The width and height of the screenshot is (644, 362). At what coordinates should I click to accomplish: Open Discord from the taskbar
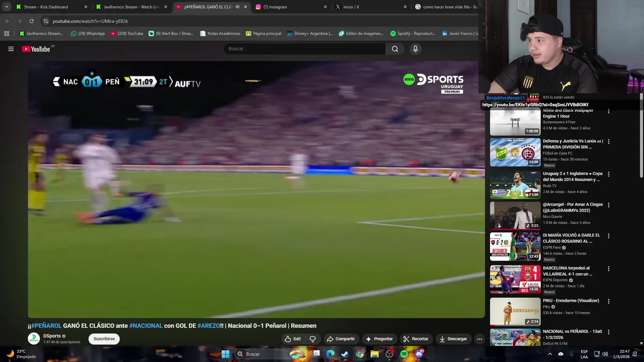pyautogui.click(x=419, y=354)
